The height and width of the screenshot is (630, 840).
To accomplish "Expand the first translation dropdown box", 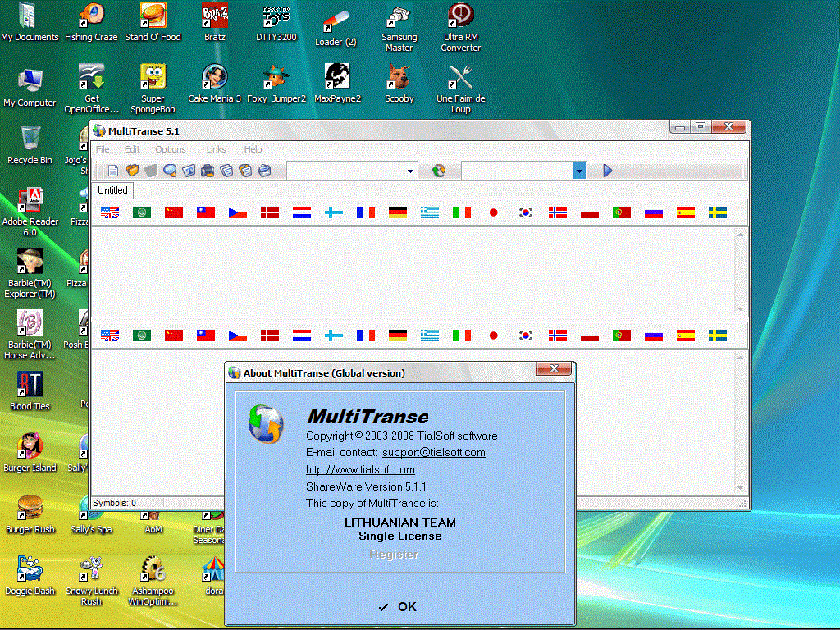I will 409,170.
